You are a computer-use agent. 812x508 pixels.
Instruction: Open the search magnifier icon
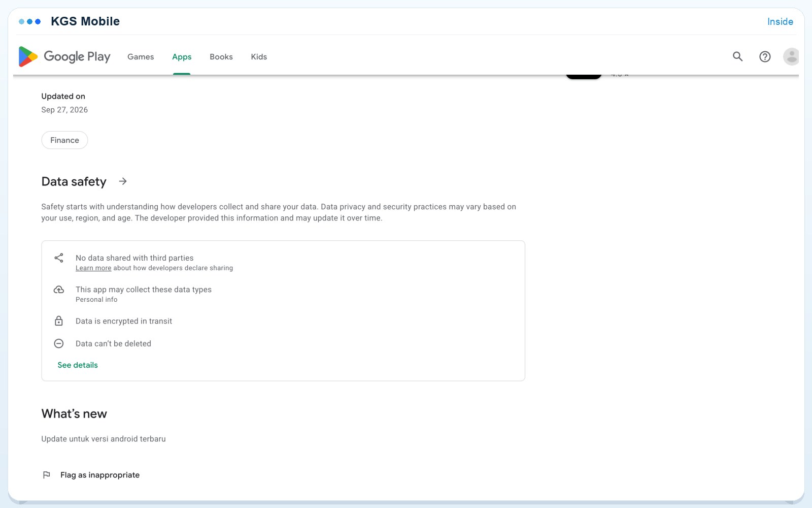[x=737, y=56]
